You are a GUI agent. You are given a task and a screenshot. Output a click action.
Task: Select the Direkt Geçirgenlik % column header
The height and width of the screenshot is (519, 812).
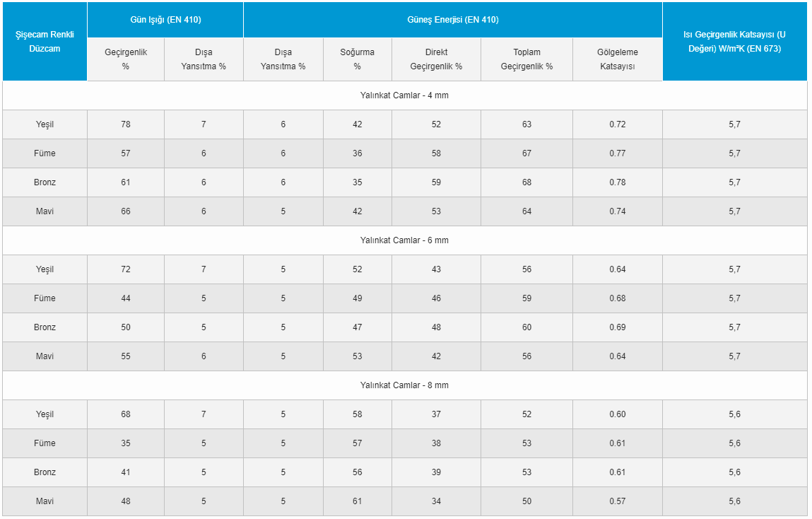[436, 59]
